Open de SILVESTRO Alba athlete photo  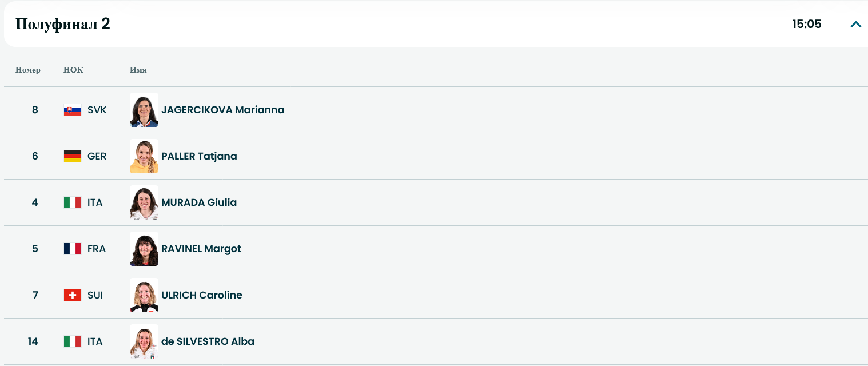144,341
